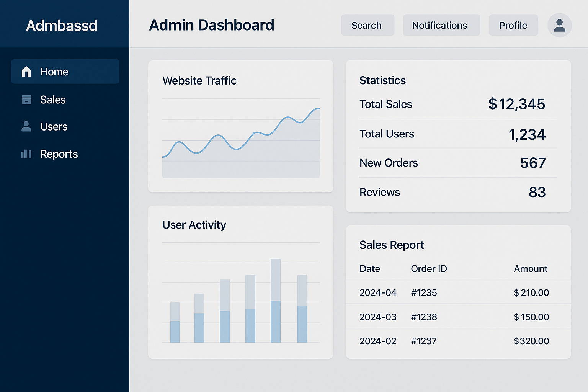Select the Sales menu label
Viewport: 588px width, 392px height.
53,100
